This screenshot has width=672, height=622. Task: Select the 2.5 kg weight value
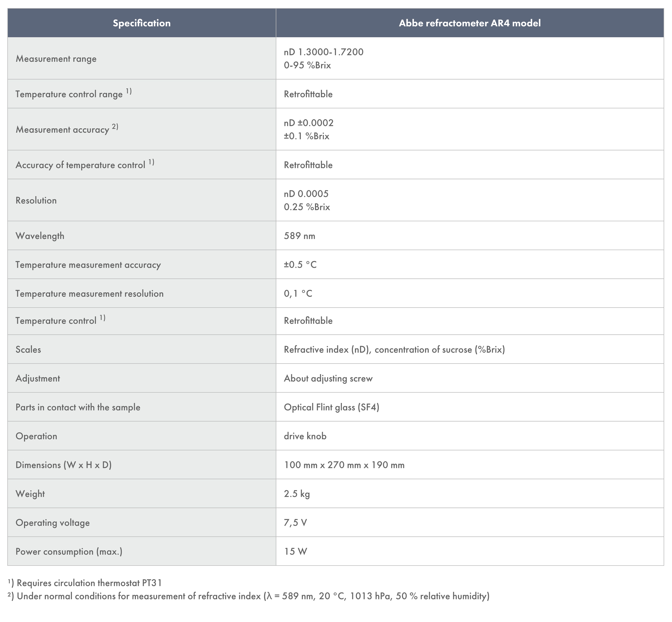297,494
